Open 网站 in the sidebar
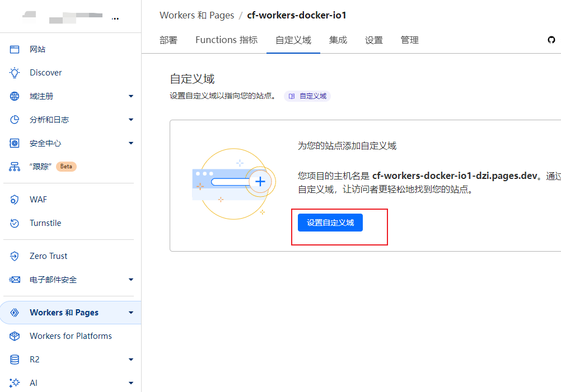Viewport: 561px width, 392px height. pos(38,49)
